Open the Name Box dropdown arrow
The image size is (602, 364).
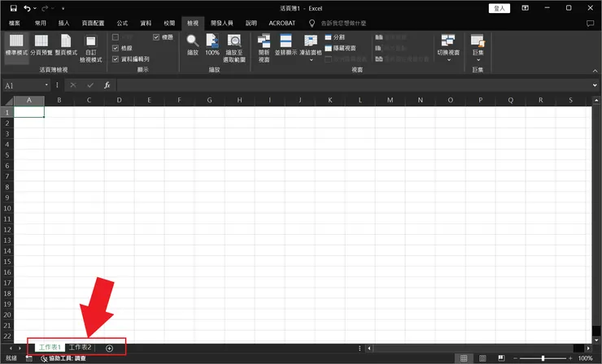pos(46,84)
